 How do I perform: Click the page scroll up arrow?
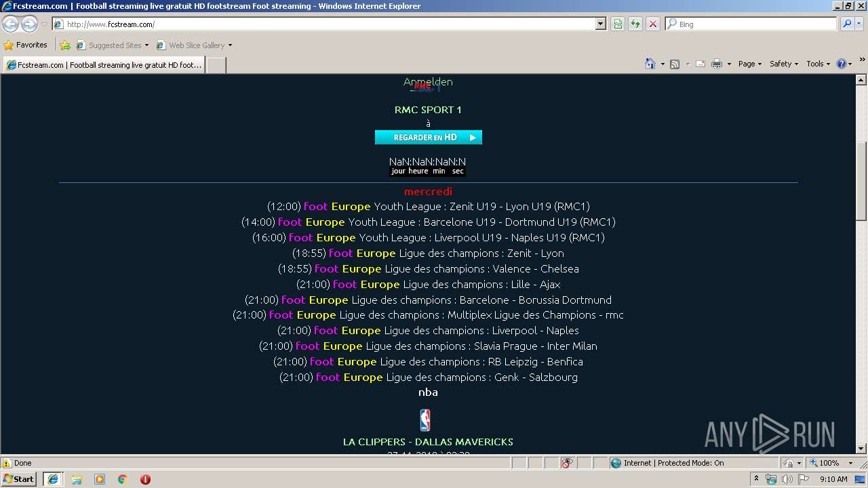(861, 80)
